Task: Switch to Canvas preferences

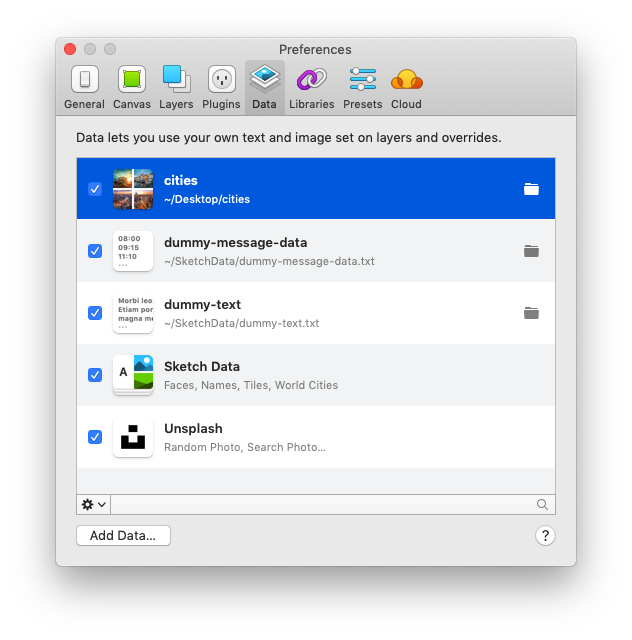Action: 132,87
